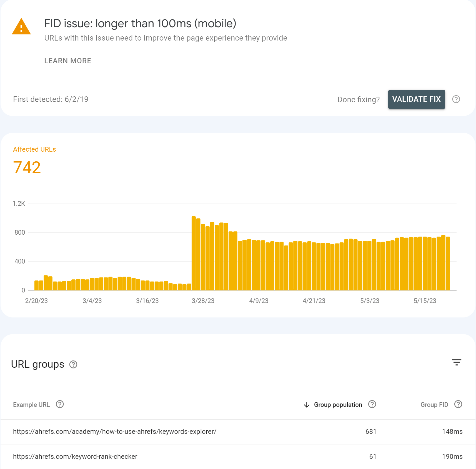The width and height of the screenshot is (476, 469).
Task: Click help icon beside URL groups heading
Action: click(73, 364)
